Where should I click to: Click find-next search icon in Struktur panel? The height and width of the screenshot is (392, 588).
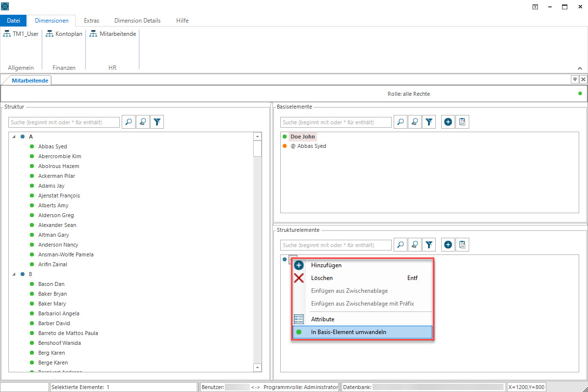[143, 122]
